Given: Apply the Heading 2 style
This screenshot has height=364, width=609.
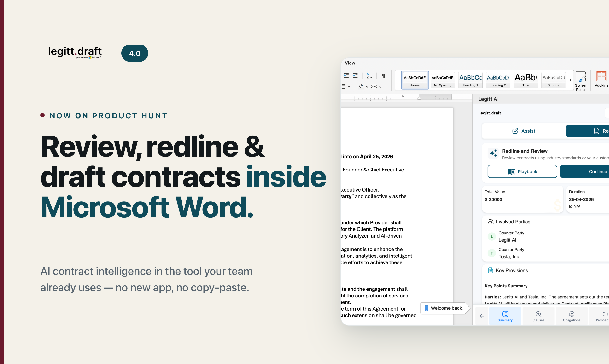Looking at the screenshot, I should pos(498,80).
